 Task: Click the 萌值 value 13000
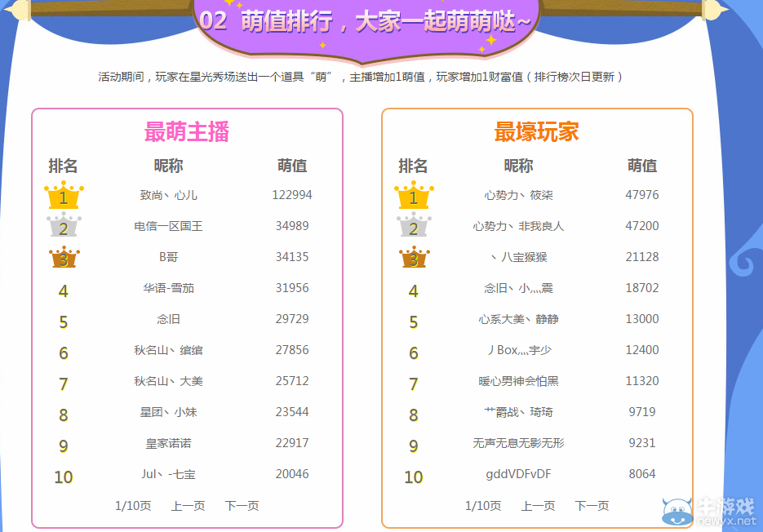coord(642,319)
